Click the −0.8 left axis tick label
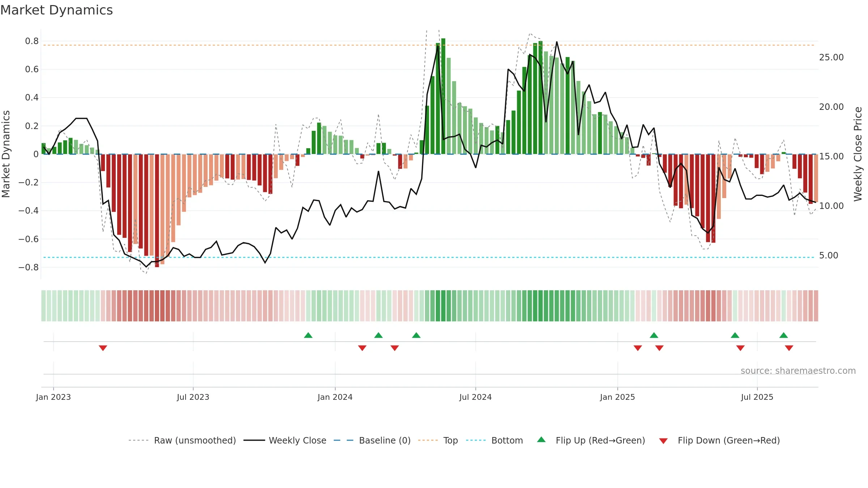The image size is (868, 488). click(29, 267)
